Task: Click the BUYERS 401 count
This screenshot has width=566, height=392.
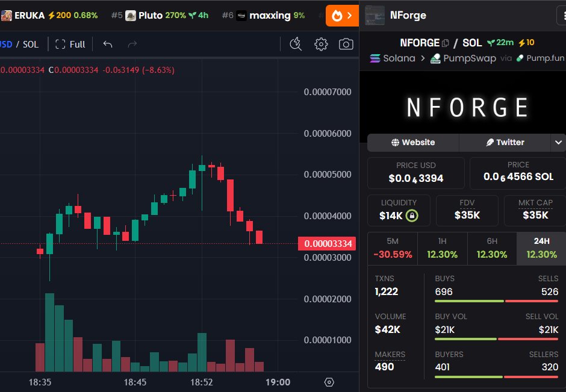Action: coord(442,367)
